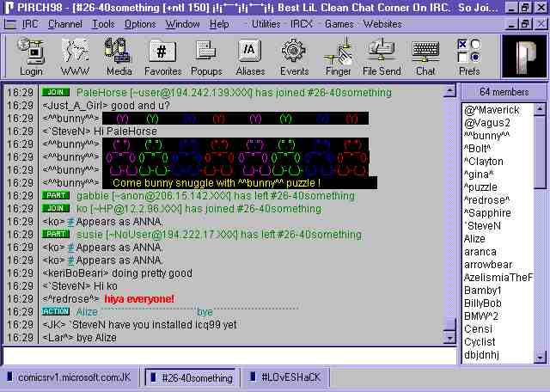Open the Aliases editor

[250, 56]
